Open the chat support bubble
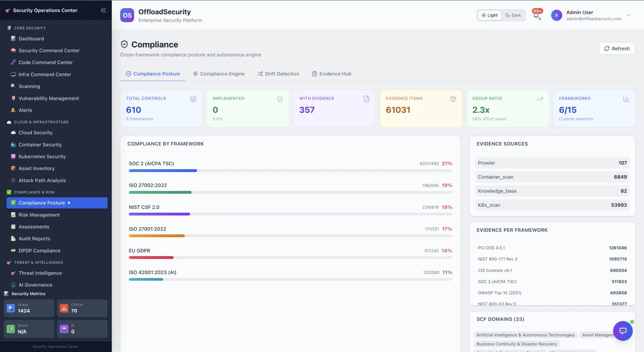 coord(623,331)
